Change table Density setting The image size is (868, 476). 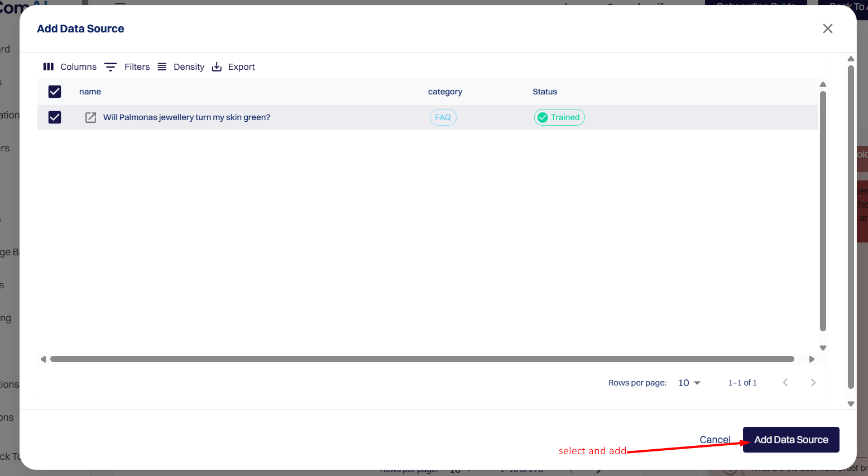(181, 66)
